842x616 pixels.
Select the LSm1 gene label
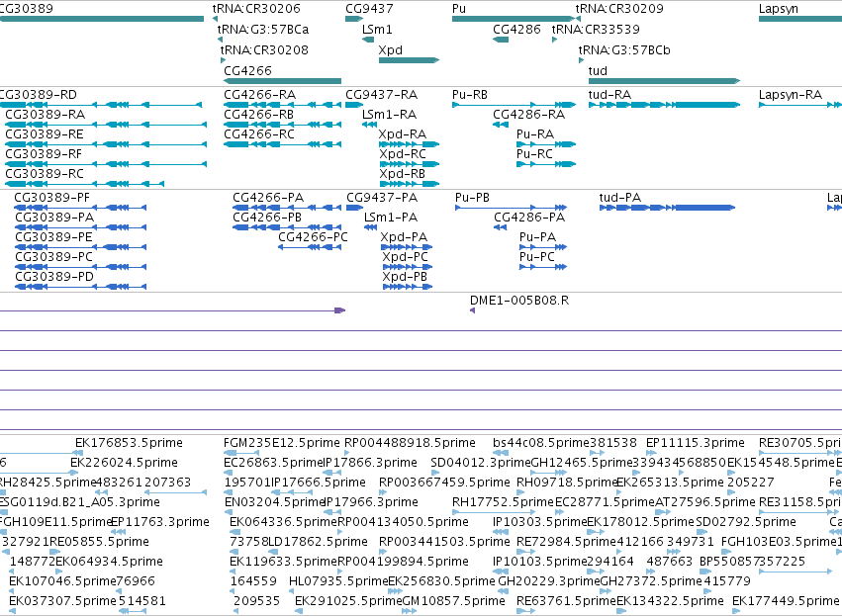(377, 29)
